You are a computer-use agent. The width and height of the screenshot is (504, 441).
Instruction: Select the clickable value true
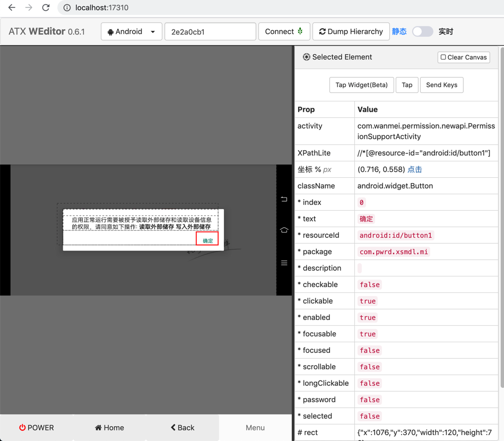click(368, 301)
